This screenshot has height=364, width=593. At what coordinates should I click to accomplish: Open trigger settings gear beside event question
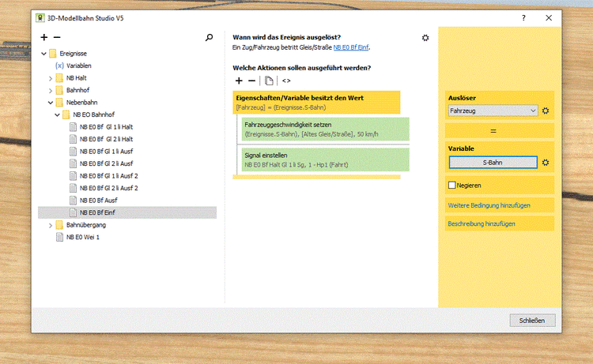(x=425, y=37)
